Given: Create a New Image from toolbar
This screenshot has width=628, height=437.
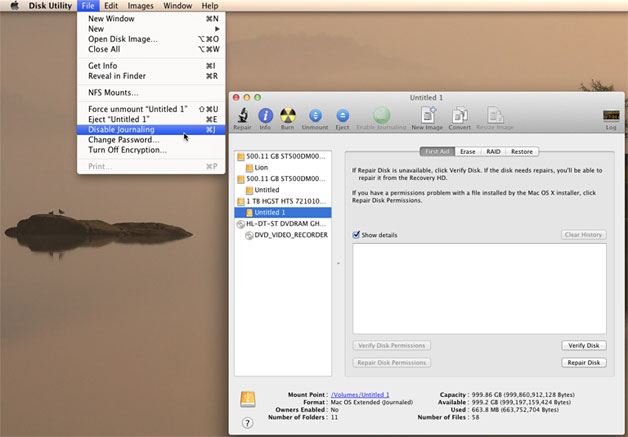Looking at the screenshot, I should click(428, 117).
